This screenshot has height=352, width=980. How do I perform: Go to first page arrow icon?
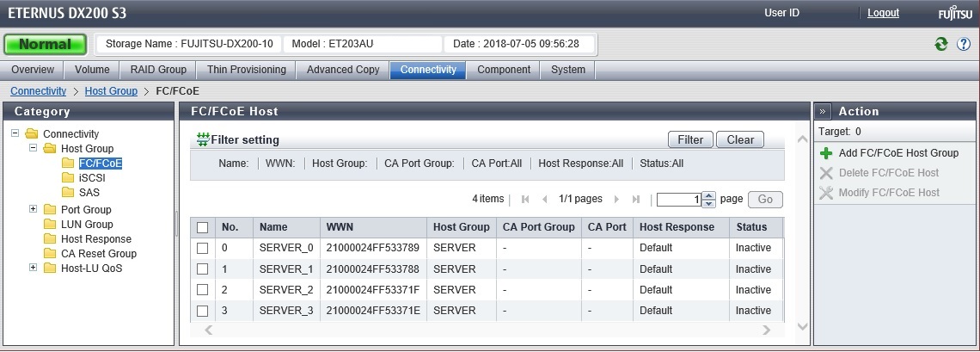[525, 200]
